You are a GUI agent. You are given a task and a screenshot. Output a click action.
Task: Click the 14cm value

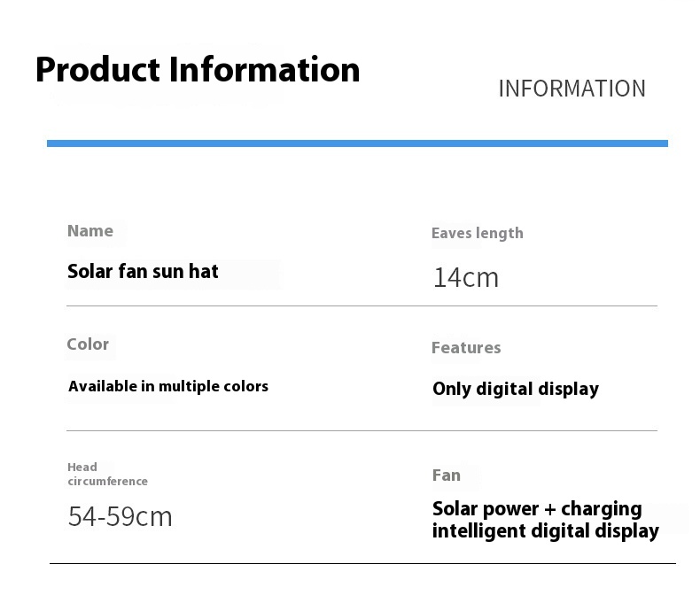[x=465, y=277]
